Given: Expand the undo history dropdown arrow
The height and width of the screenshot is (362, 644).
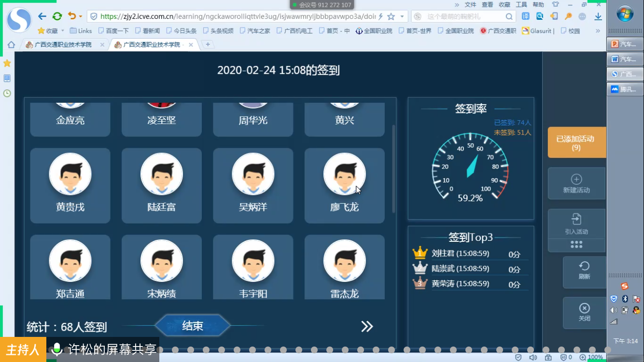Looking at the screenshot, I should [81, 16].
